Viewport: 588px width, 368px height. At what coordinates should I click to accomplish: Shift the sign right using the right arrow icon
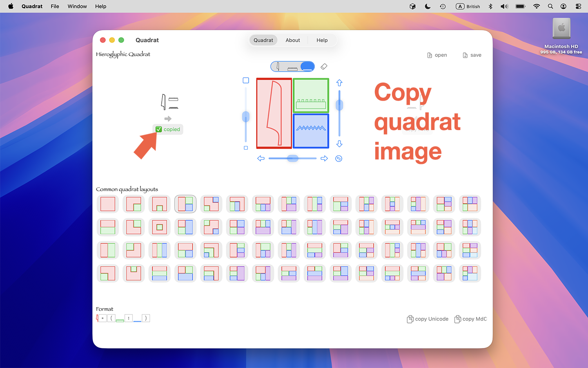[x=324, y=158]
